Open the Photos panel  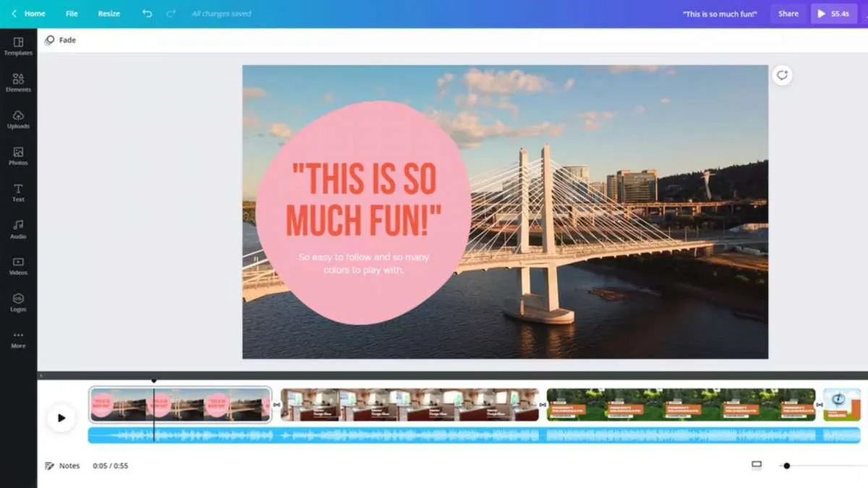pyautogui.click(x=18, y=155)
